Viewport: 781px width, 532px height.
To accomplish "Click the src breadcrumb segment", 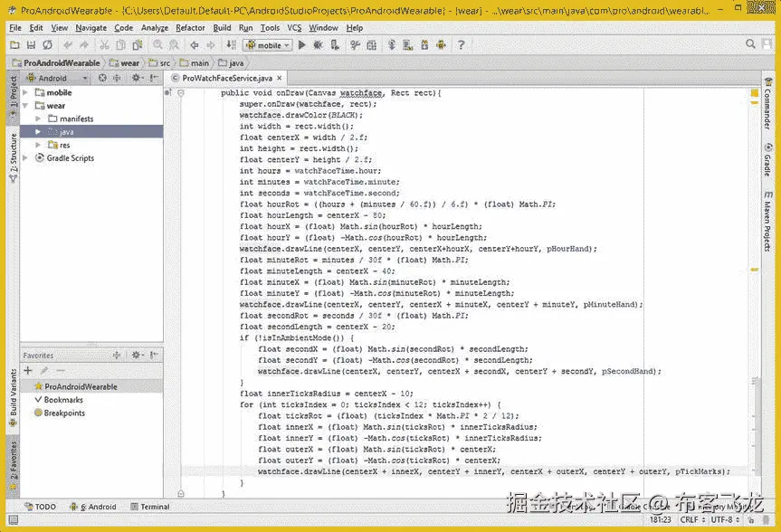I will 160,63.
